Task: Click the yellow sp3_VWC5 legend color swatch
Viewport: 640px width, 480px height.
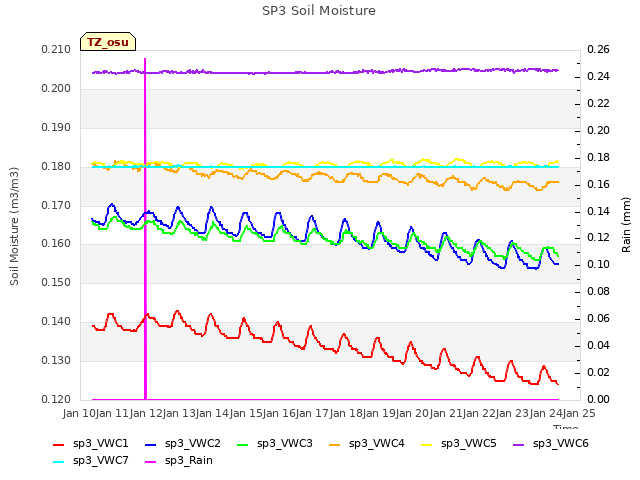Action: (427, 444)
